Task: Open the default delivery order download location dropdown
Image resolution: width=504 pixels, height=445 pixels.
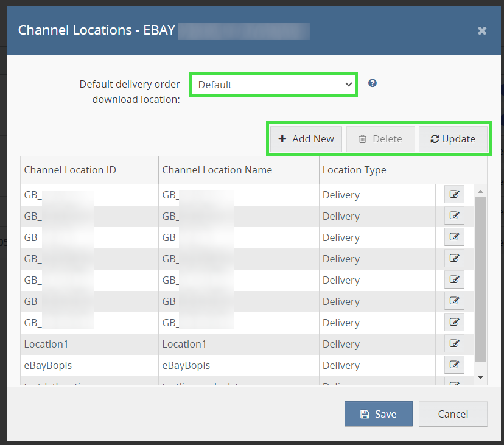Action: click(x=273, y=85)
